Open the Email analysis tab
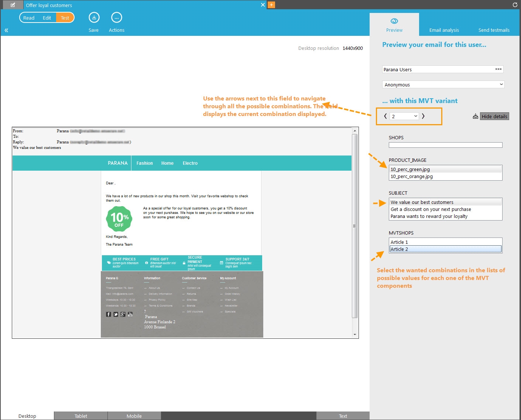The height and width of the screenshot is (420, 521). point(444,30)
